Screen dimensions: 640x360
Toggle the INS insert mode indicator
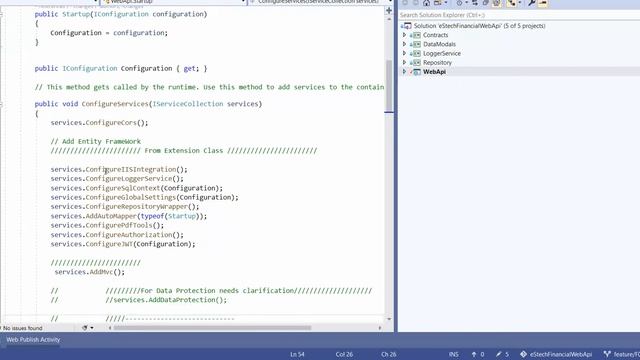coord(453,354)
